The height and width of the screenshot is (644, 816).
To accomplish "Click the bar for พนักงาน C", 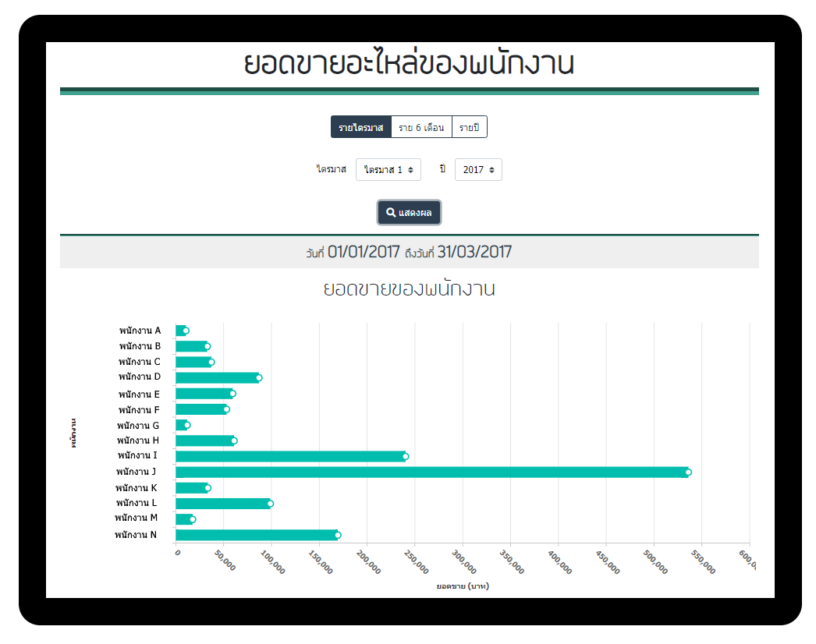I will 192,363.
